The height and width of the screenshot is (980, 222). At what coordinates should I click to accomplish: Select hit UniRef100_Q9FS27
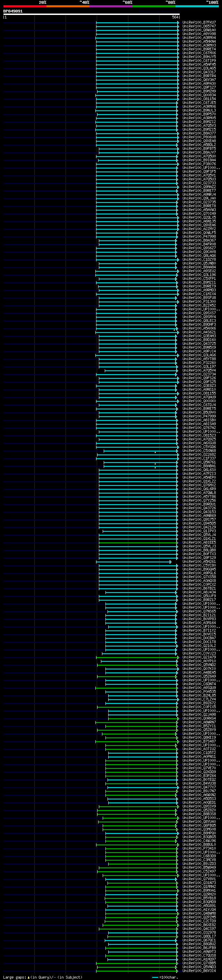(199, 88)
